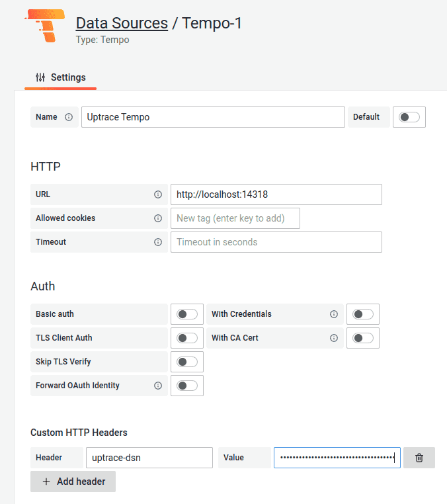Edit the Name field 'Uptrace Tempo'
Image resolution: width=447 pixels, height=504 pixels.
tap(213, 117)
